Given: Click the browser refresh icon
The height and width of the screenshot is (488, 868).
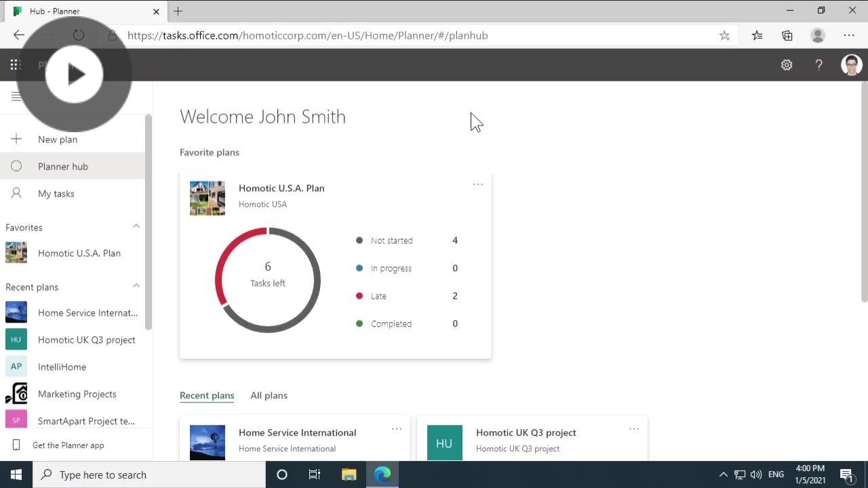Looking at the screenshot, I should click(x=79, y=35).
